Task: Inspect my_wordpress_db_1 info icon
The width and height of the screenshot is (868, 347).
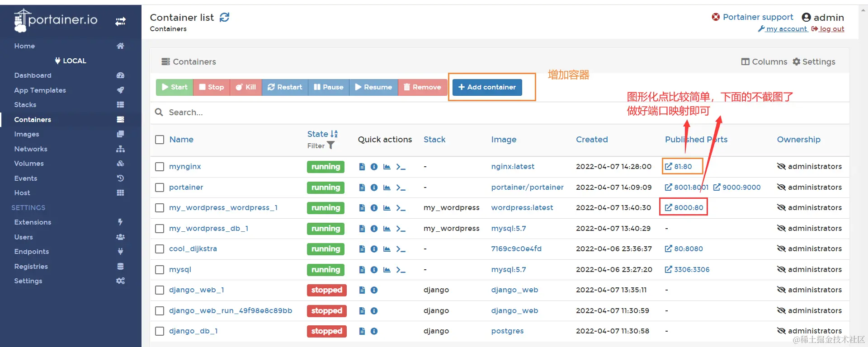Action: tap(374, 229)
